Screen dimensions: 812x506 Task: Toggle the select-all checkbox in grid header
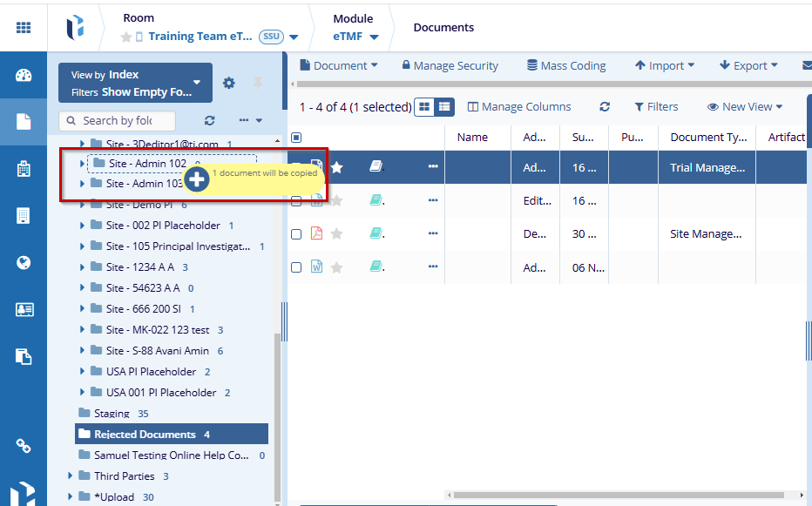tap(296, 137)
